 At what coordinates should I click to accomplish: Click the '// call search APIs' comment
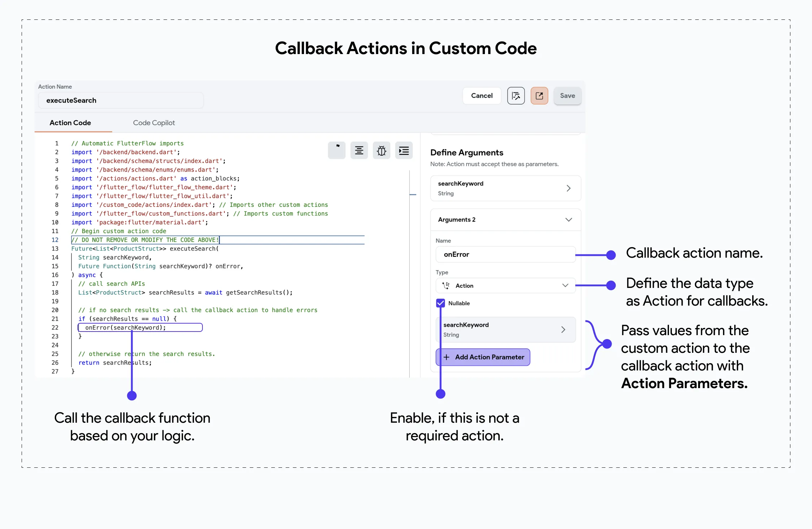tap(112, 284)
